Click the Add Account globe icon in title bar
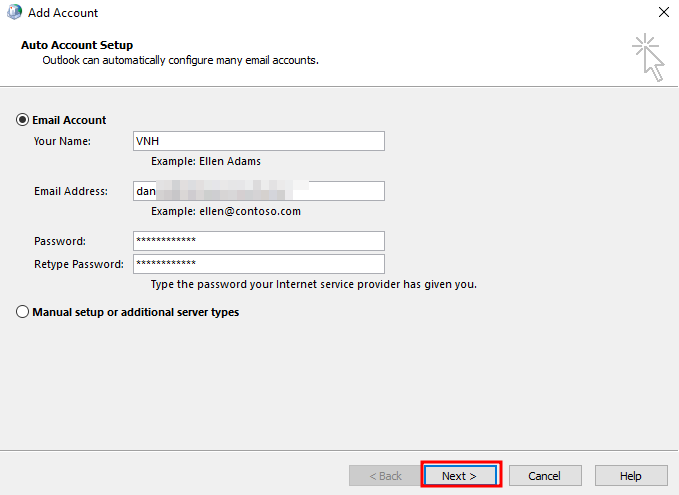Screen dimensions: 679x495 click(13, 13)
